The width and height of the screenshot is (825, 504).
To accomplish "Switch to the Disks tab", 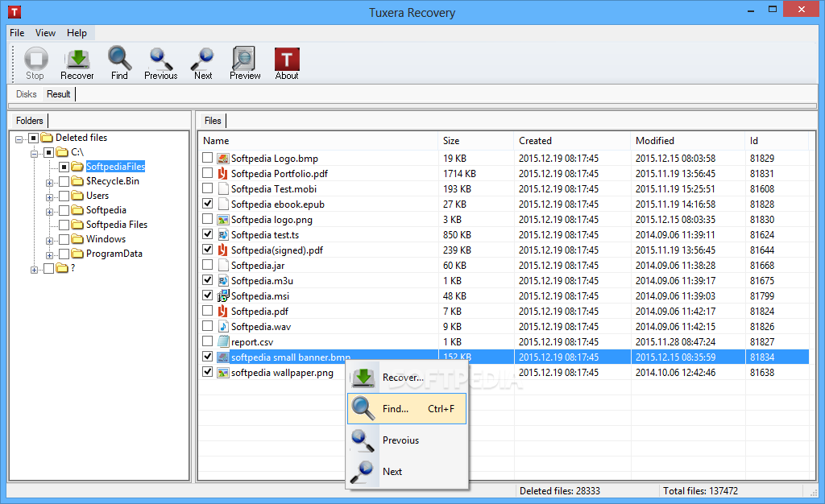I will (27, 94).
